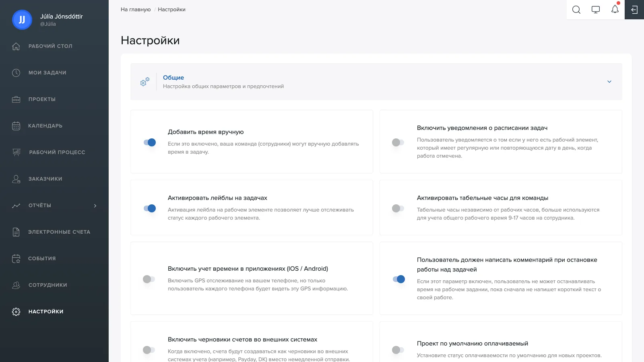Turn on Активировать табельные часы для команды

[398, 208]
